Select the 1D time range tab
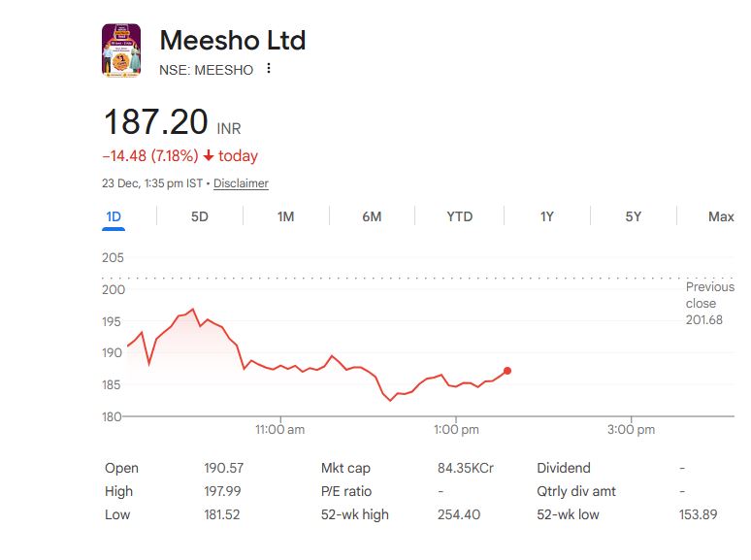The height and width of the screenshot is (560, 751). (114, 216)
